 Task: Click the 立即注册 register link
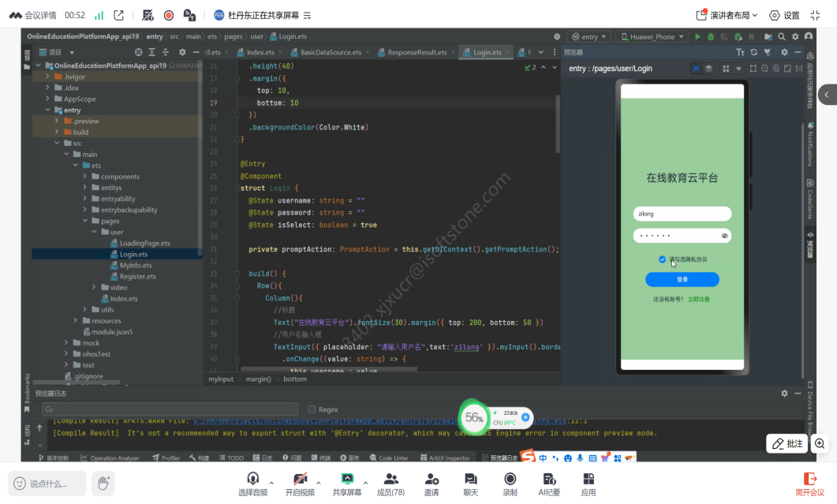(x=699, y=300)
